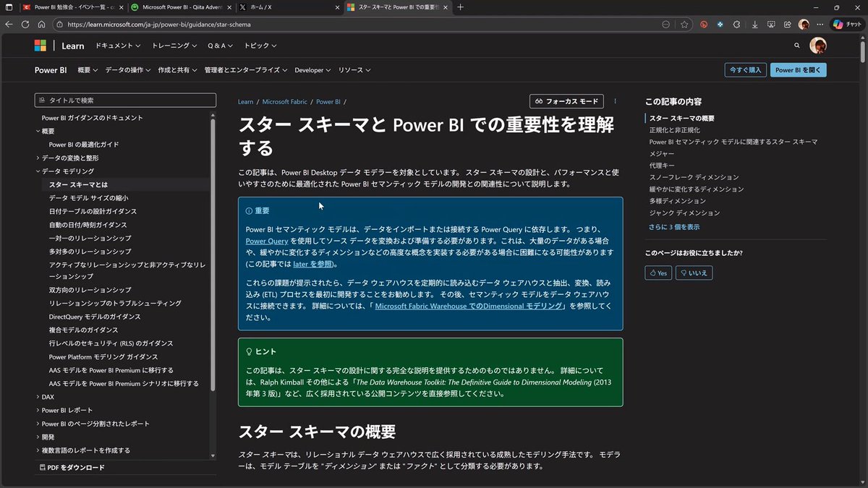868x488 pixels.
Task: Refresh the current page
Action: (25, 24)
